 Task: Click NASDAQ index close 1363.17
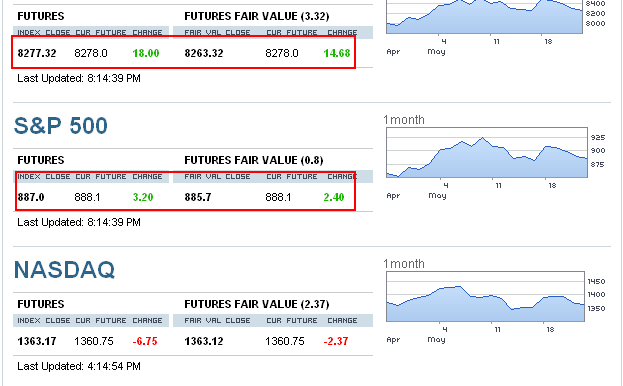coord(37,342)
